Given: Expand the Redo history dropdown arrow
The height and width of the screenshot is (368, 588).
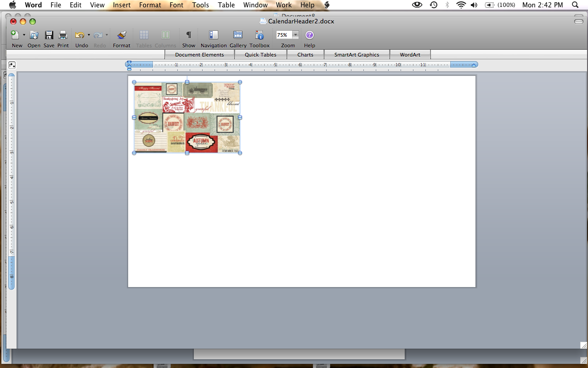Looking at the screenshot, I should click(x=107, y=35).
